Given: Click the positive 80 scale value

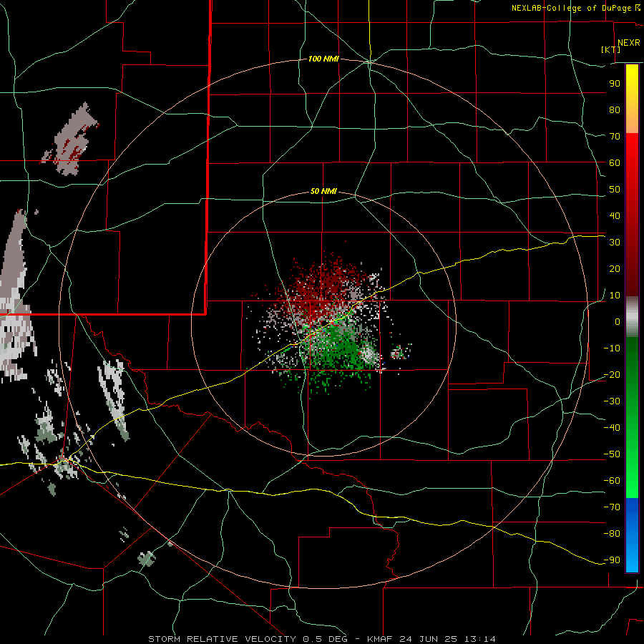Looking at the screenshot, I should tap(615, 109).
